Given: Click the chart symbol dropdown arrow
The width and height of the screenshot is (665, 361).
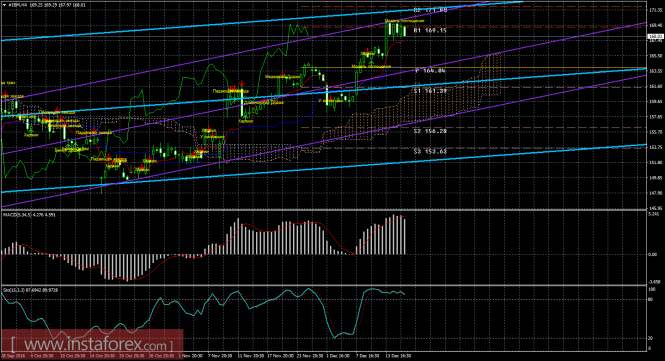Looking at the screenshot, I should pos(4,5).
